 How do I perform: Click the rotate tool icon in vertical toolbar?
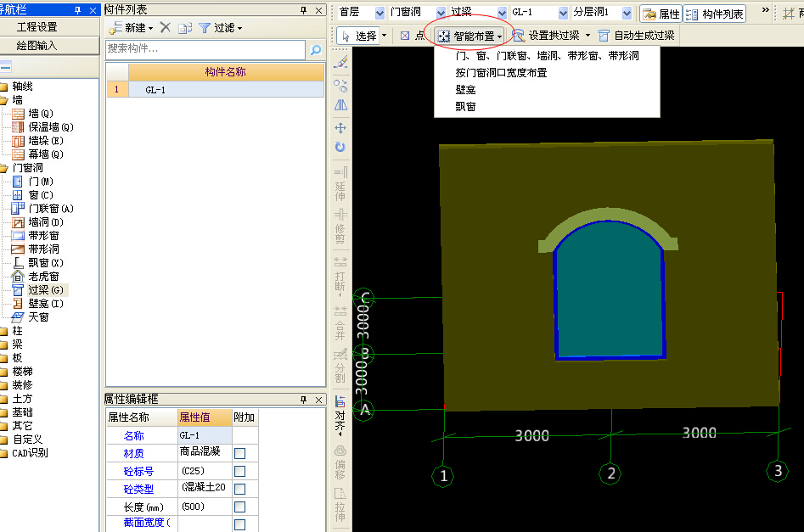tap(340, 147)
